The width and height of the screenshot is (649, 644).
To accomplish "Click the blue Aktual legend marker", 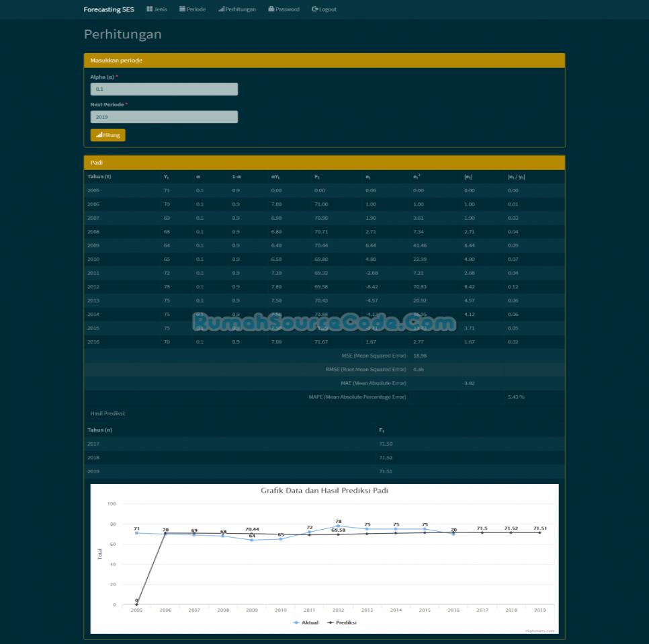I will 296,622.
